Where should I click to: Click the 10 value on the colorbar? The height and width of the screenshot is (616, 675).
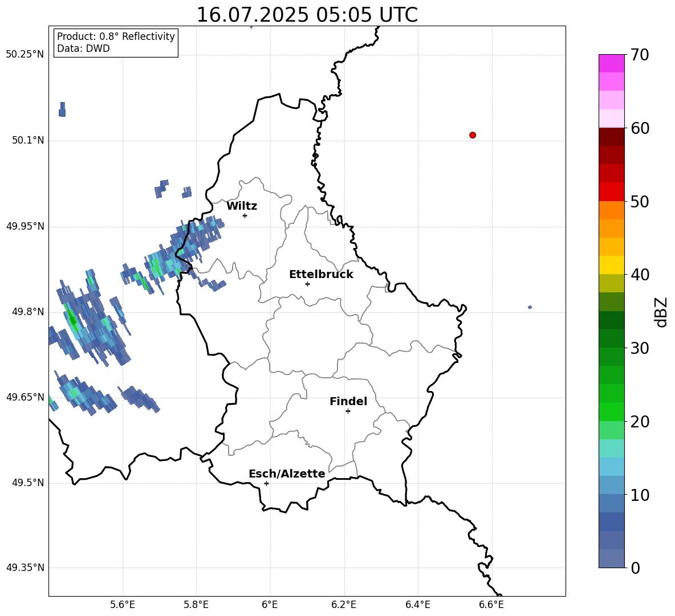[640, 495]
